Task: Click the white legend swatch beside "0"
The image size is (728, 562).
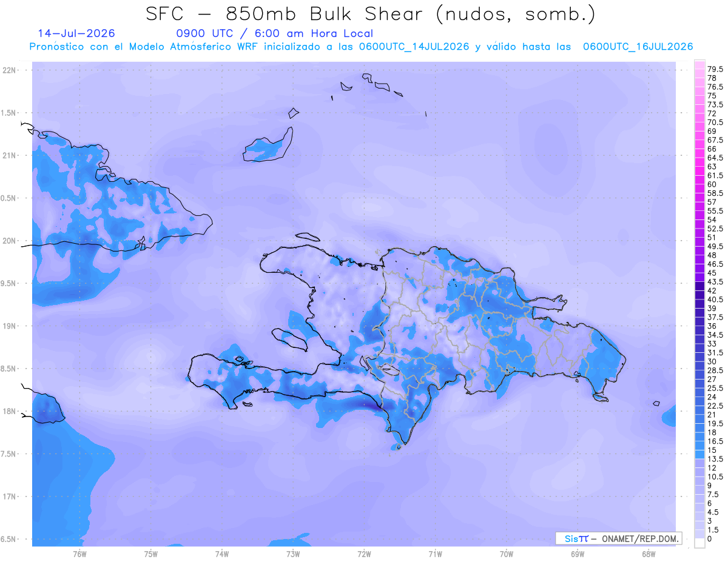Action: coord(699,543)
